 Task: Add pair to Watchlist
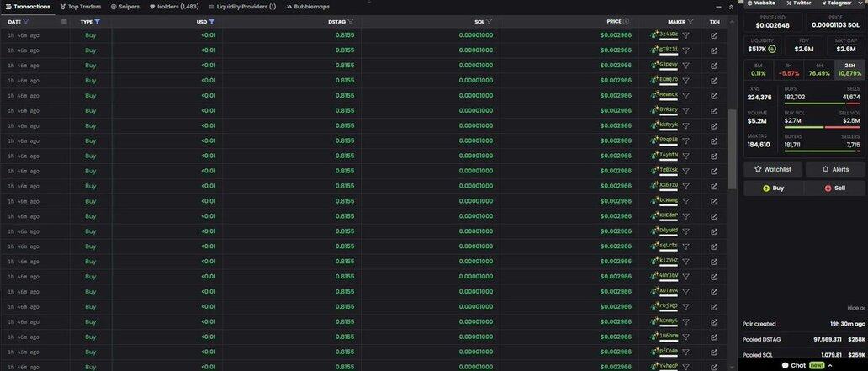[773, 169]
